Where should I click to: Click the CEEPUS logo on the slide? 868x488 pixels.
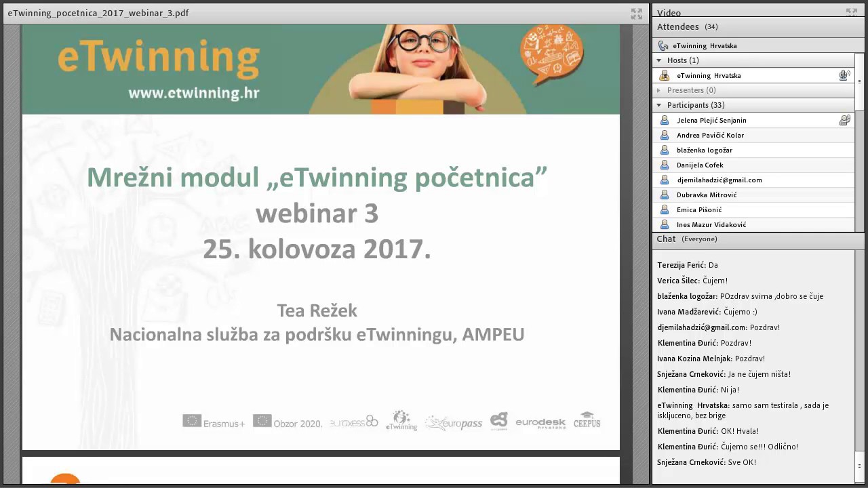point(587,420)
